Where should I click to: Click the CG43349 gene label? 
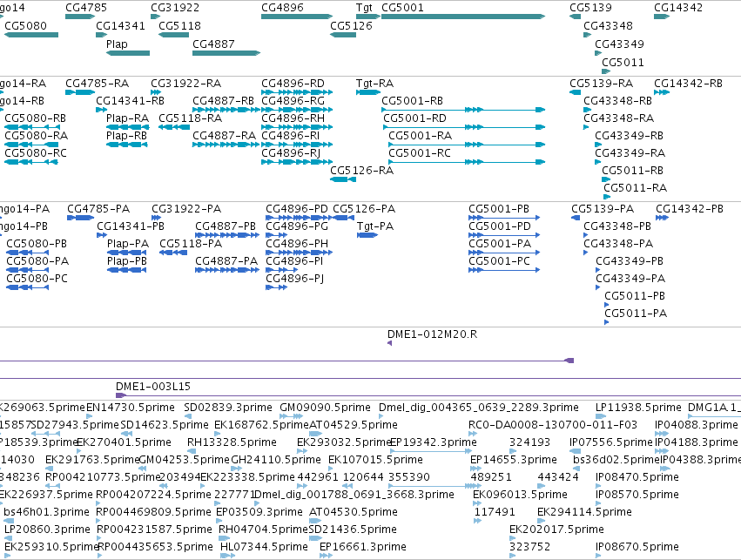619,44
